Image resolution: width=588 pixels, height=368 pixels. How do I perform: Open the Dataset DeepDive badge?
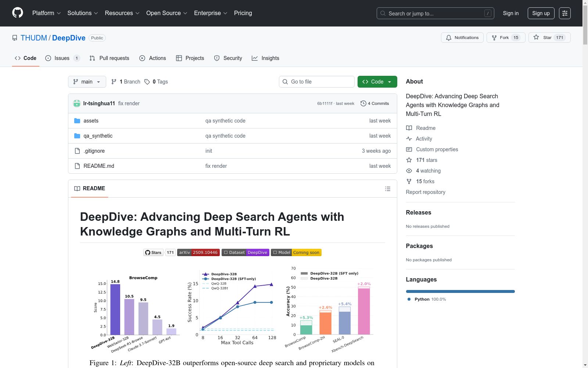[x=245, y=252]
